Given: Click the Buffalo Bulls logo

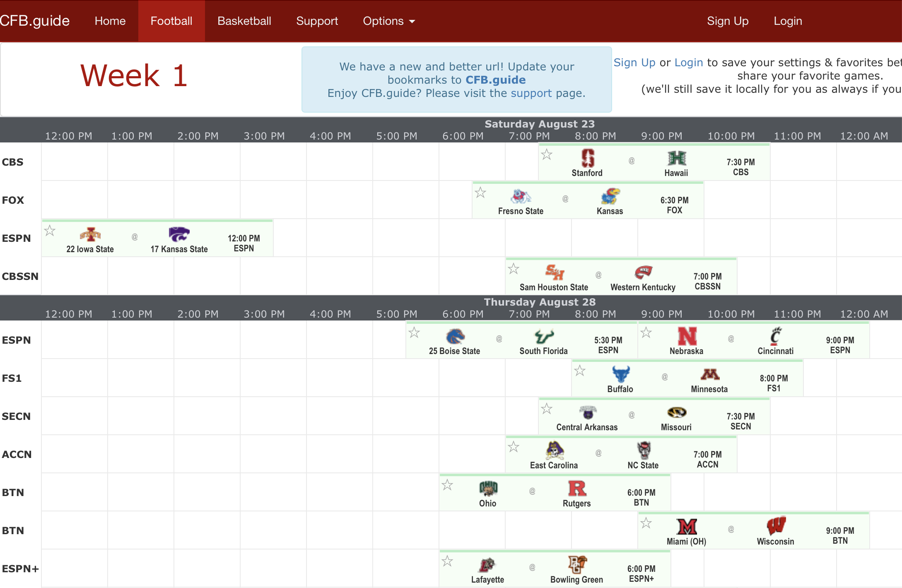Looking at the screenshot, I should coord(620,374).
